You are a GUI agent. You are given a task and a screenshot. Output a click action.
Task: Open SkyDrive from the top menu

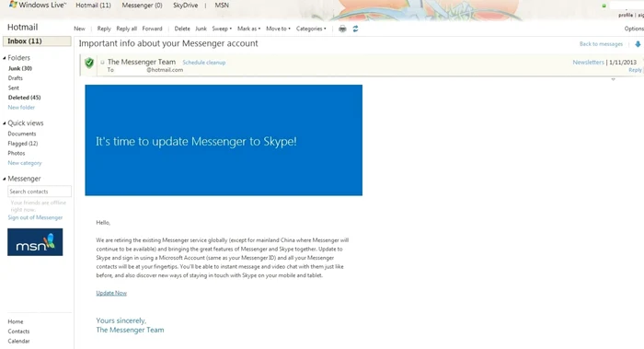coord(185,6)
